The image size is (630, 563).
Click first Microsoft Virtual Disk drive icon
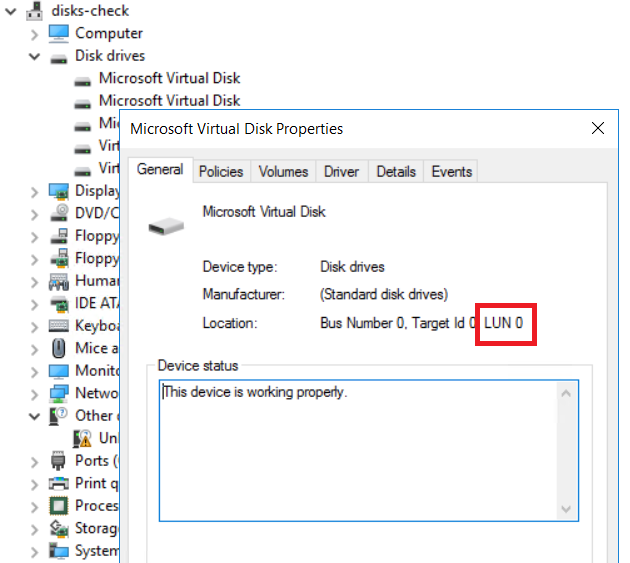[82, 82]
